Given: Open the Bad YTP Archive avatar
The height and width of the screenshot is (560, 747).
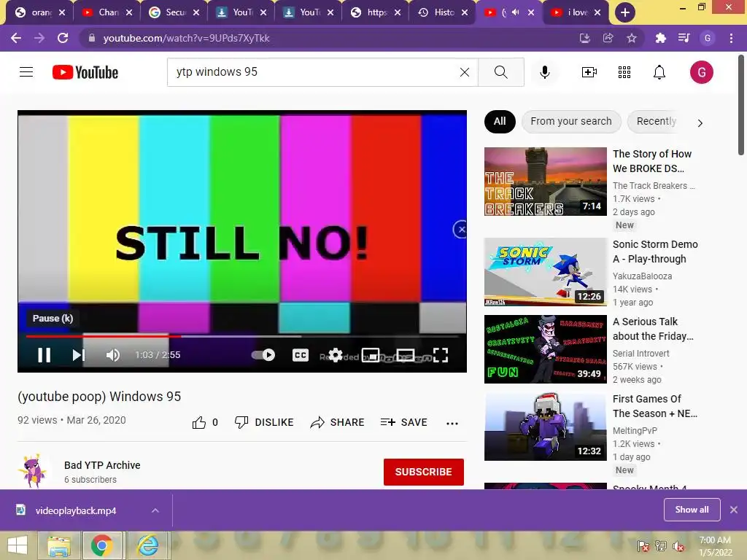Looking at the screenshot, I should click(x=32, y=470).
